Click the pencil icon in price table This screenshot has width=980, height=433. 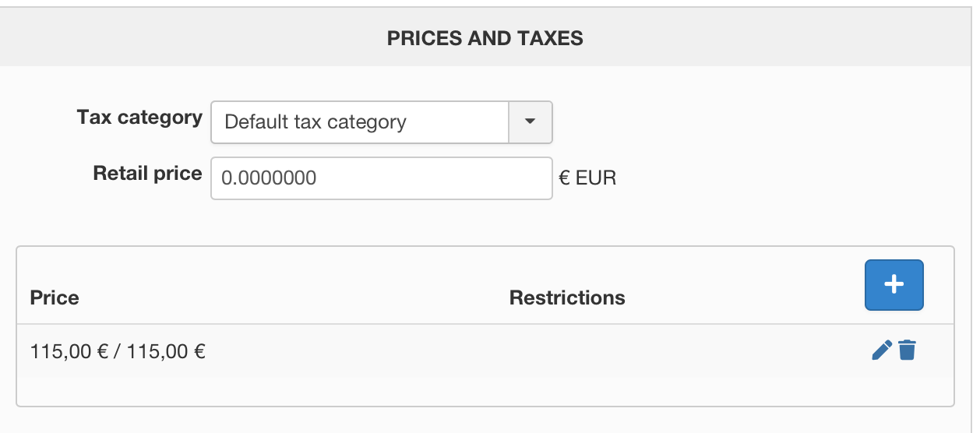point(881,350)
